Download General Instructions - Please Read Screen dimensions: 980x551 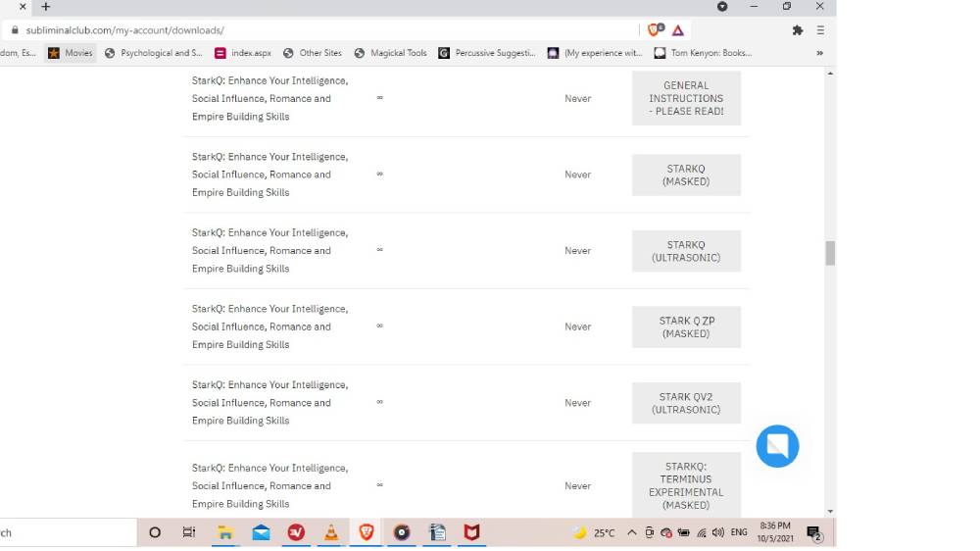pyautogui.click(x=686, y=98)
